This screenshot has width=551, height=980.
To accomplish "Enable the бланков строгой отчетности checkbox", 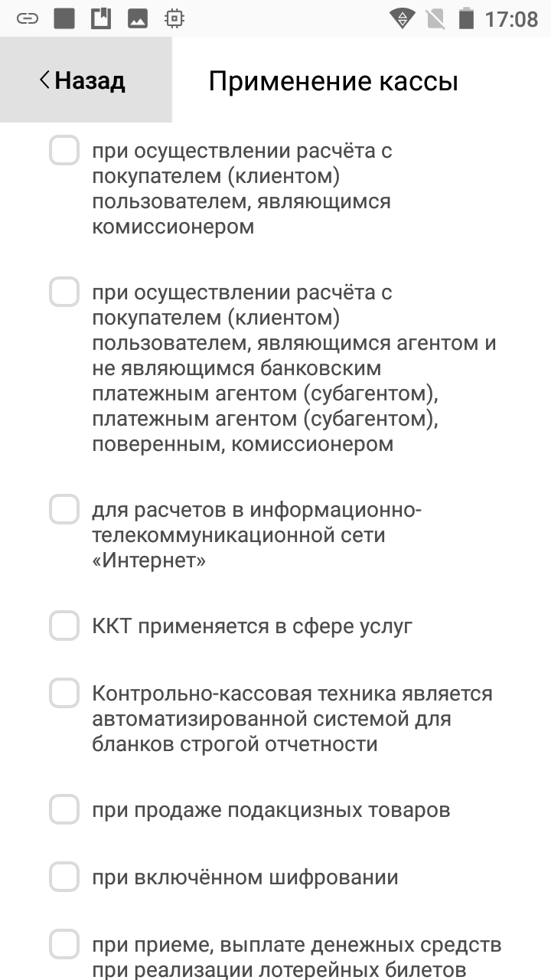I will (x=64, y=693).
